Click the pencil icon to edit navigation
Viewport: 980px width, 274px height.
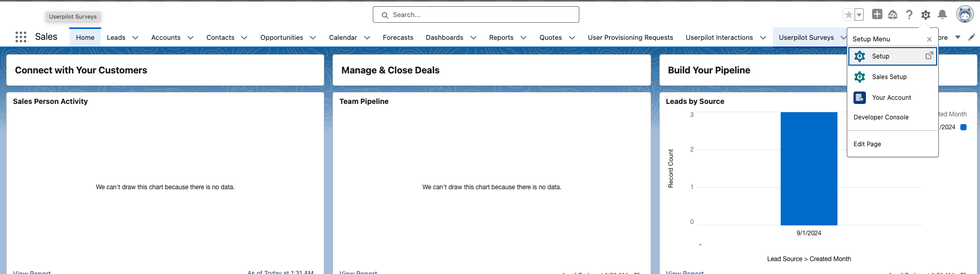971,37
